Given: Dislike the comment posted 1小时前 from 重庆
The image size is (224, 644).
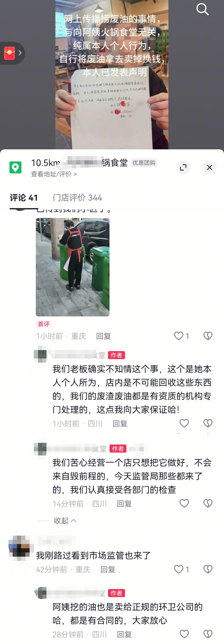Looking at the screenshot, I should (208, 336).
